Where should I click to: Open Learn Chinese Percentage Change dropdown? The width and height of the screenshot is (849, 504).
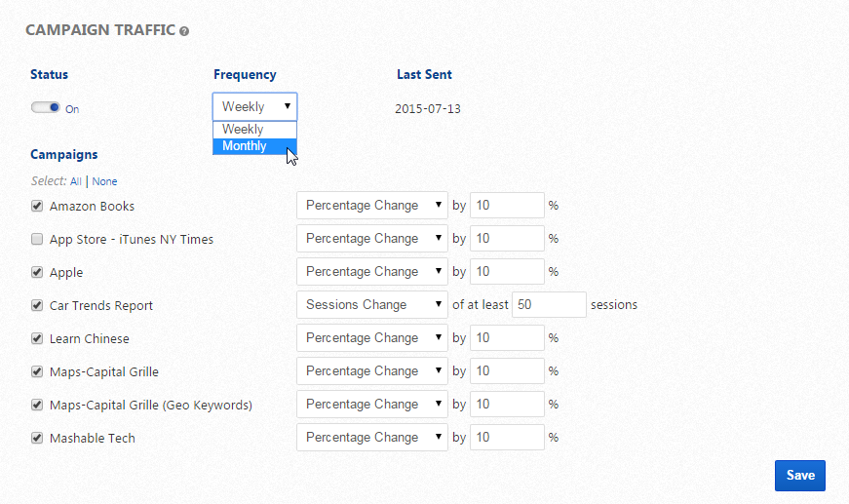(371, 338)
